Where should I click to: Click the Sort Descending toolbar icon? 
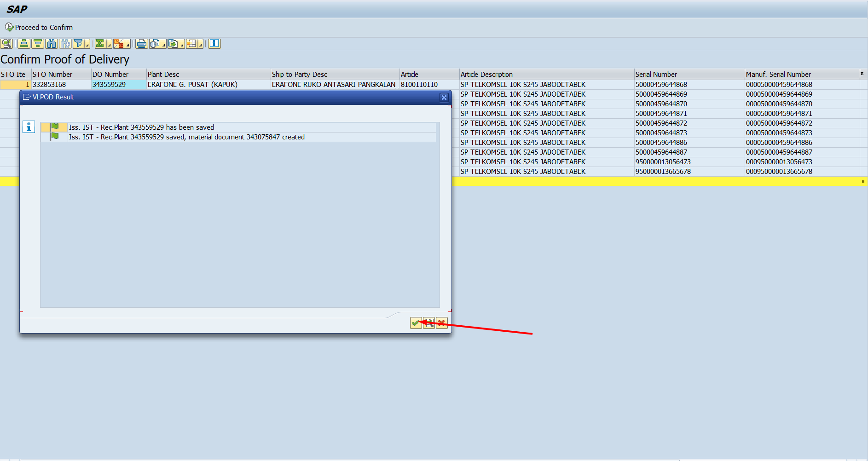(38, 44)
